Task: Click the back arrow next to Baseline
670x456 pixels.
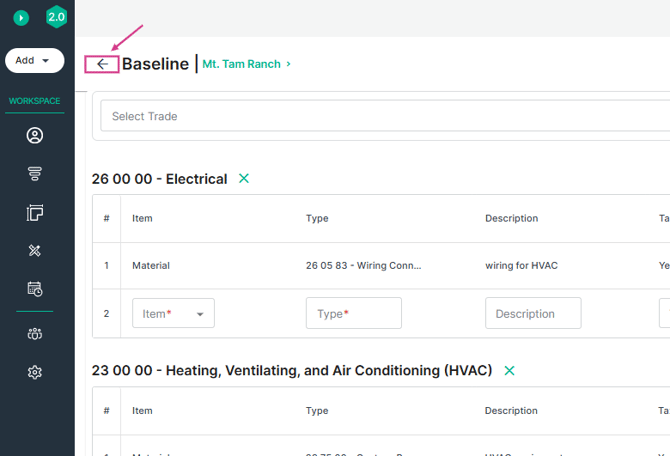Action: (x=102, y=64)
